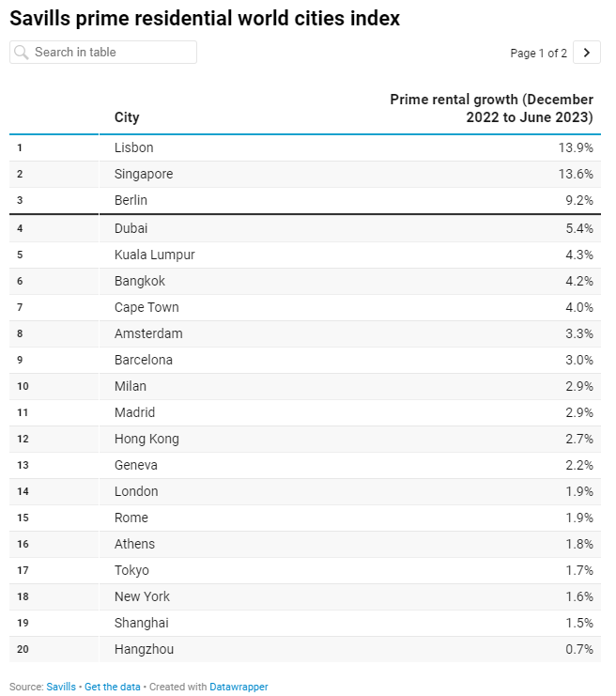This screenshot has height=696, width=616.
Task: Sort by the City column header
Action: pos(127,117)
